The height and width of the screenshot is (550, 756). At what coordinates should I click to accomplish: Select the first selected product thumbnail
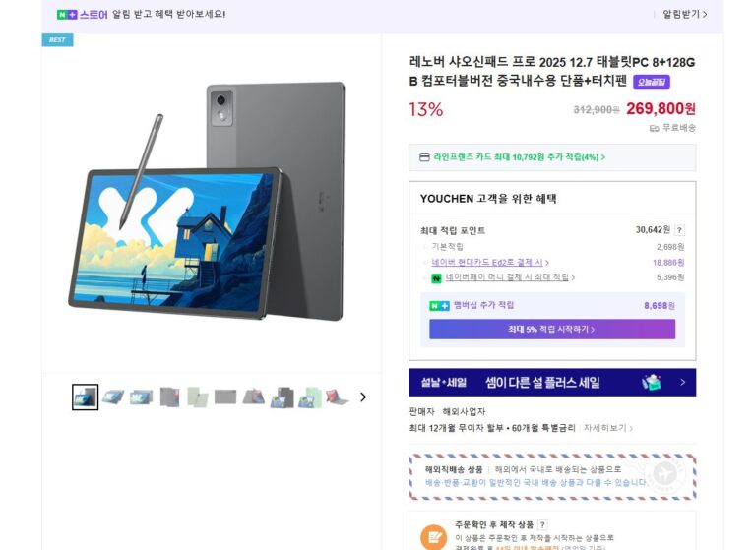86,397
